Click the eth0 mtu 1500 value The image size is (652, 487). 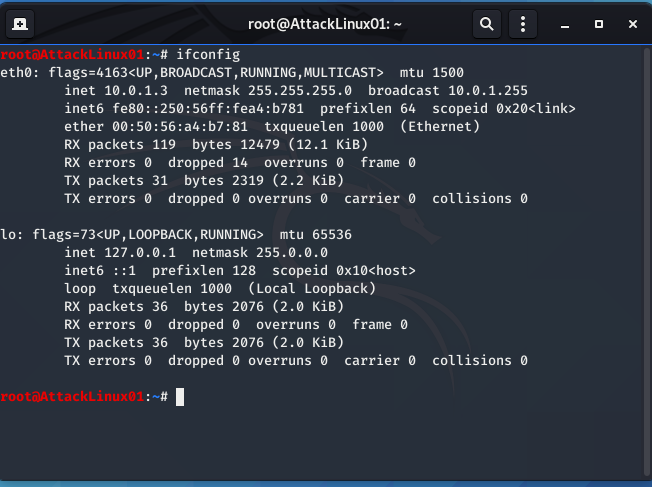coord(432,72)
